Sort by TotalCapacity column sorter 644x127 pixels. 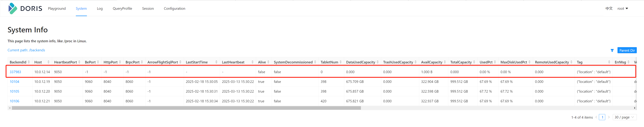[x=474, y=62]
